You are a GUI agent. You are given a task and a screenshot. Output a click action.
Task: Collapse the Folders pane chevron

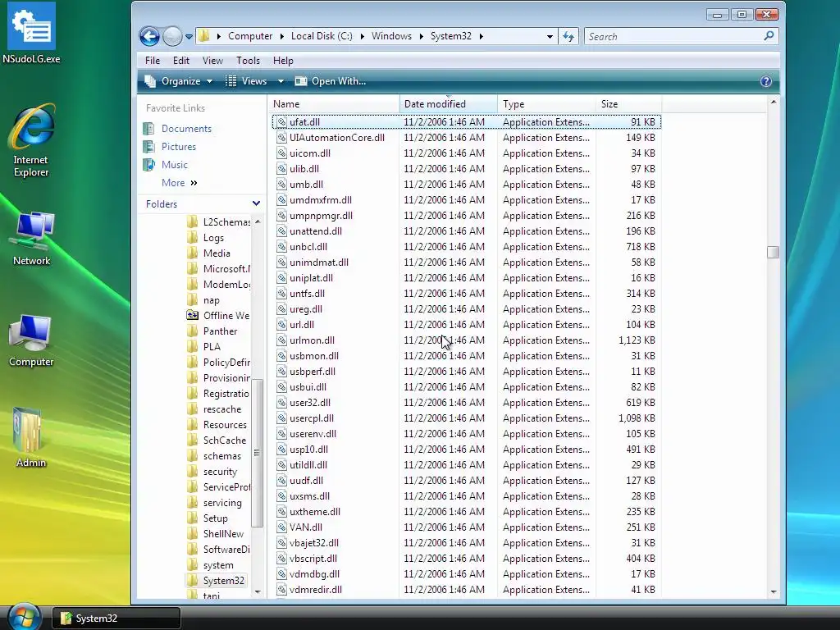(x=256, y=203)
